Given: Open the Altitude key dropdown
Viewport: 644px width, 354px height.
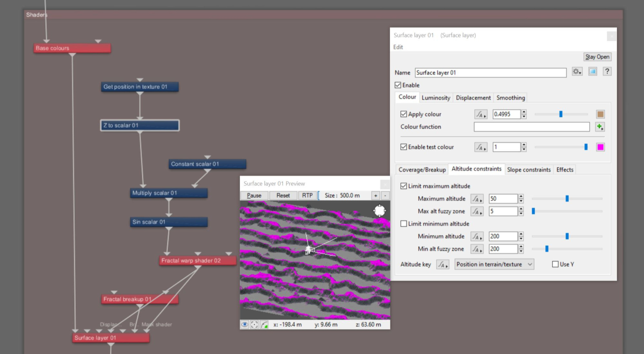Looking at the screenshot, I should [x=494, y=264].
